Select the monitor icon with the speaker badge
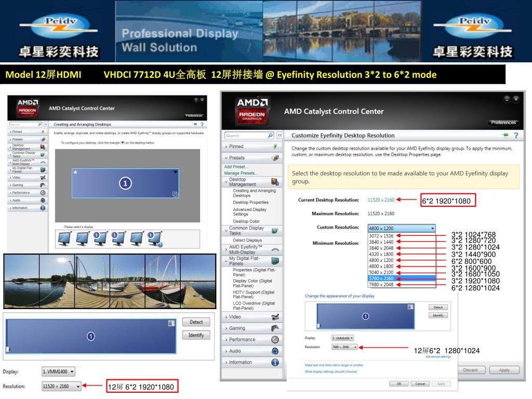The image size is (532, 399). [155, 239]
